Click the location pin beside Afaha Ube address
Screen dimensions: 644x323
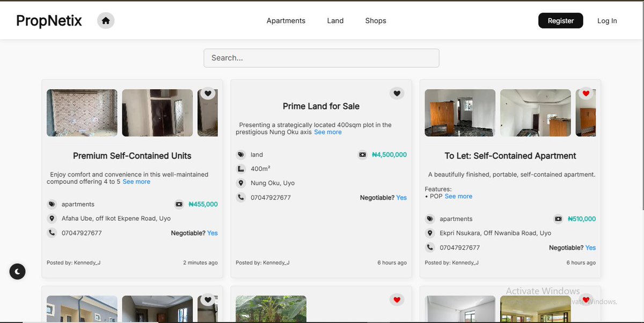pyautogui.click(x=52, y=219)
